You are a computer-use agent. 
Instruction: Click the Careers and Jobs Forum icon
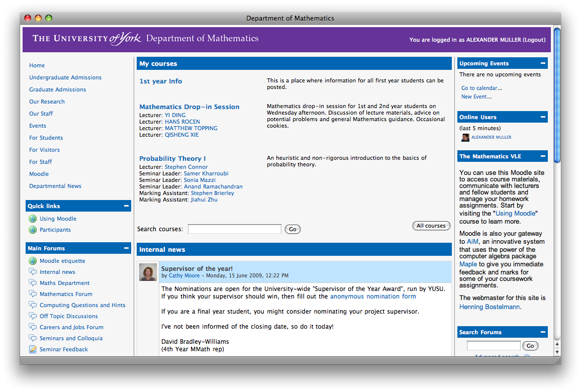(x=33, y=327)
